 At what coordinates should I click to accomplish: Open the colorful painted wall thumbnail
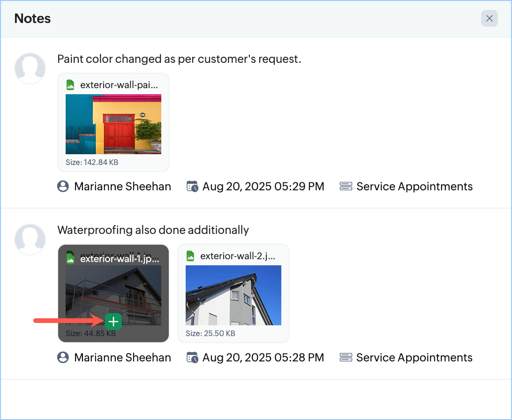click(113, 124)
